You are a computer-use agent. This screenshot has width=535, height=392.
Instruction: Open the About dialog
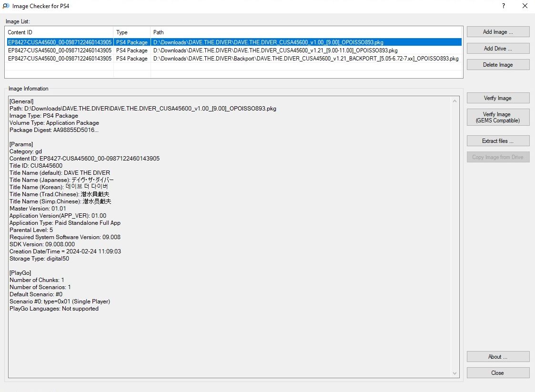498,357
